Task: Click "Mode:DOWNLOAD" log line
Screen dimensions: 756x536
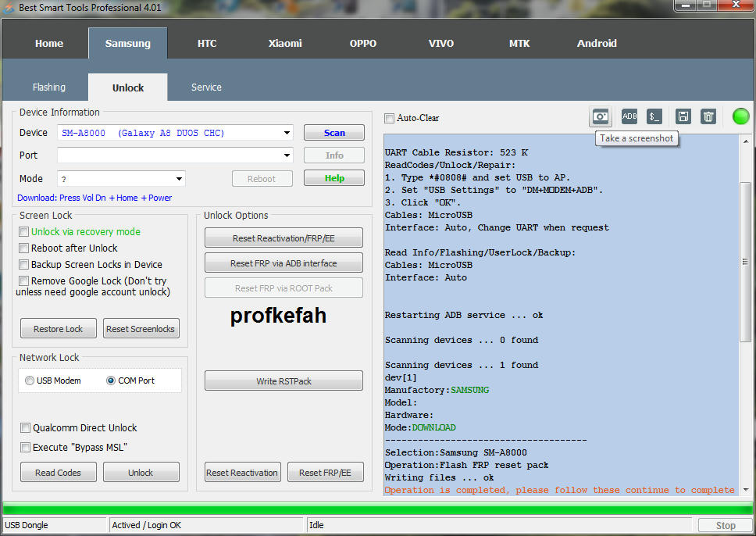Action: pos(420,428)
